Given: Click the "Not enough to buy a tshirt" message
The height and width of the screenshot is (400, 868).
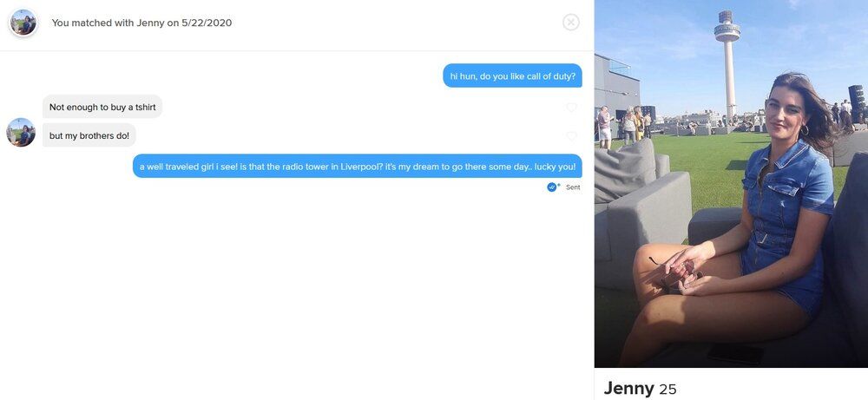Looking at the screenshot, I should pos(102,107).
